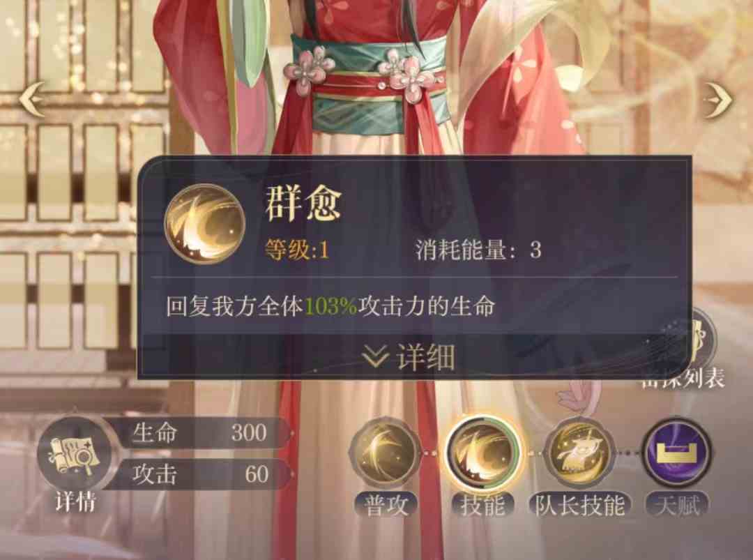Click the 天赋 label
Screen dimensions: 753x560
[x=677, y=506]
